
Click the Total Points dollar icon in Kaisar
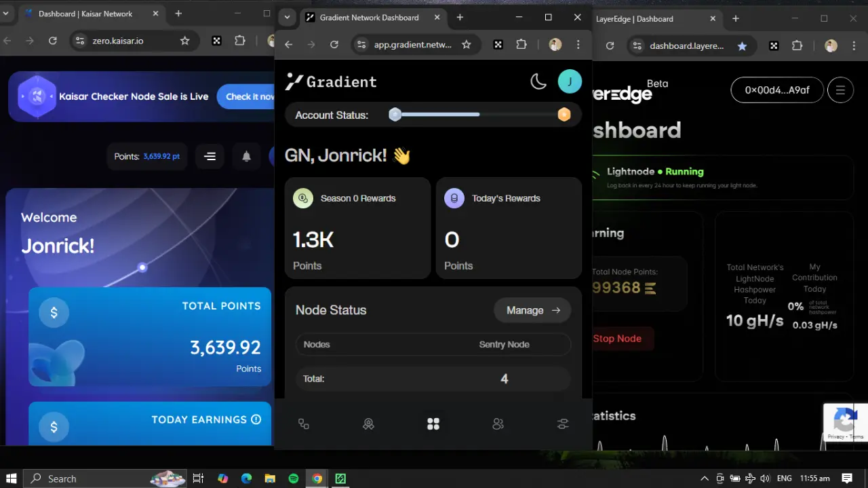click(54, 314)
